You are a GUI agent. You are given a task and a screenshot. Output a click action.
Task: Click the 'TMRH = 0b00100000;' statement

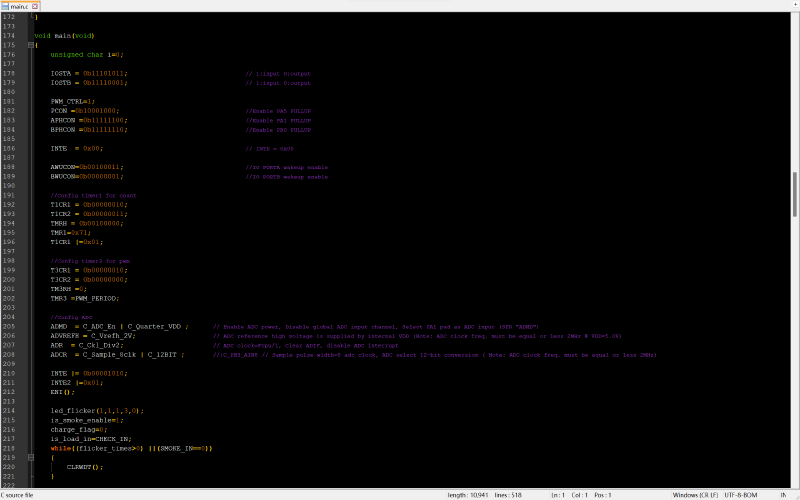pos(87,223)
